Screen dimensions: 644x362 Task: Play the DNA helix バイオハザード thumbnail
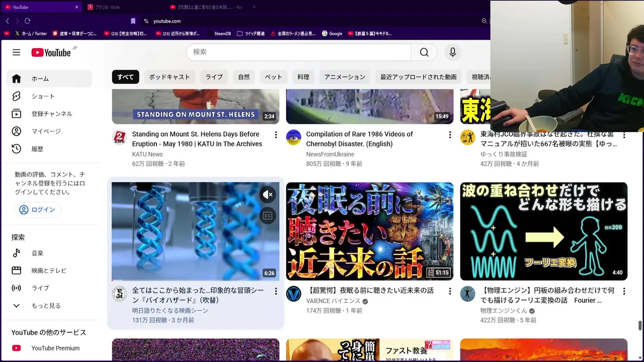(196, 231)
